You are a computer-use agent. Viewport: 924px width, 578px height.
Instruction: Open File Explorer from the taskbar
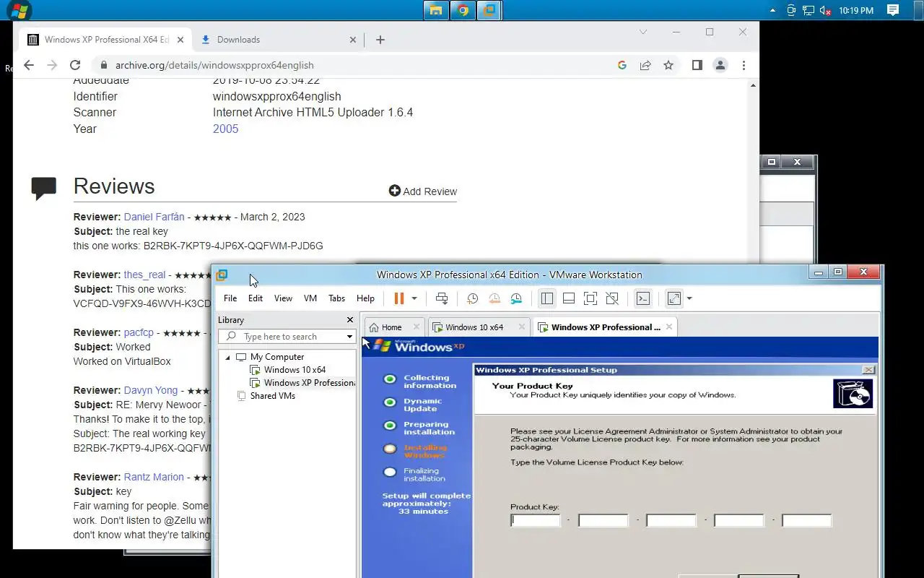(436, 10)
